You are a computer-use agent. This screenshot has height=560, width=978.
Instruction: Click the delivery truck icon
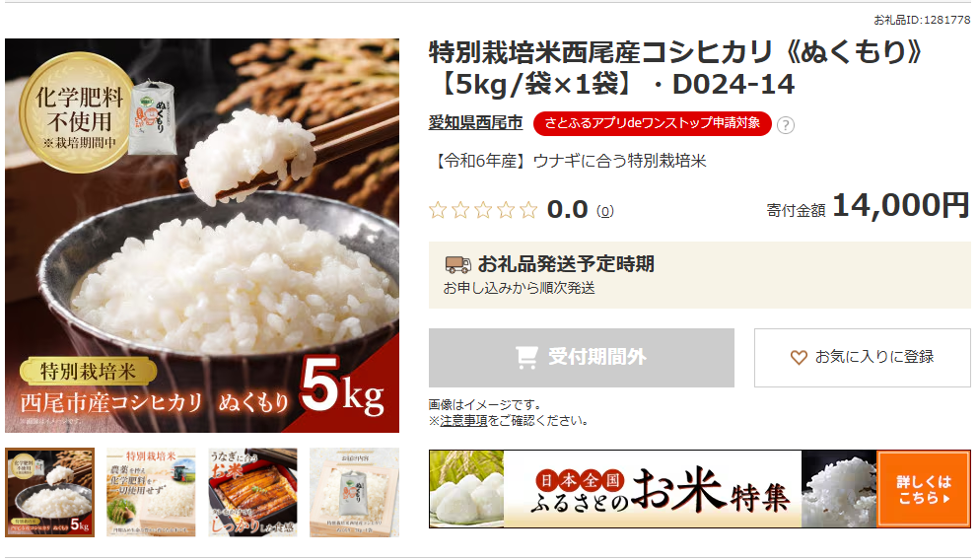coord(457,264)
